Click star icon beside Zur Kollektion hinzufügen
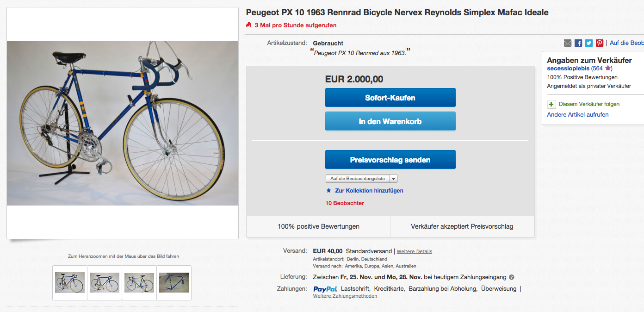 [x=329, y=191]
